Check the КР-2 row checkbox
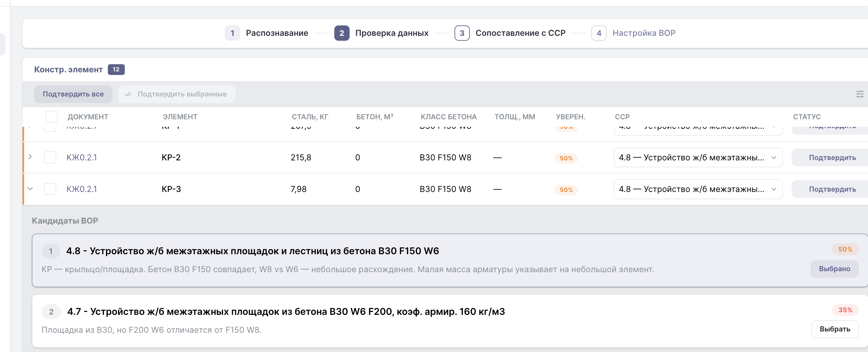Viewport: 868px width, 352px height. [50, 157]
